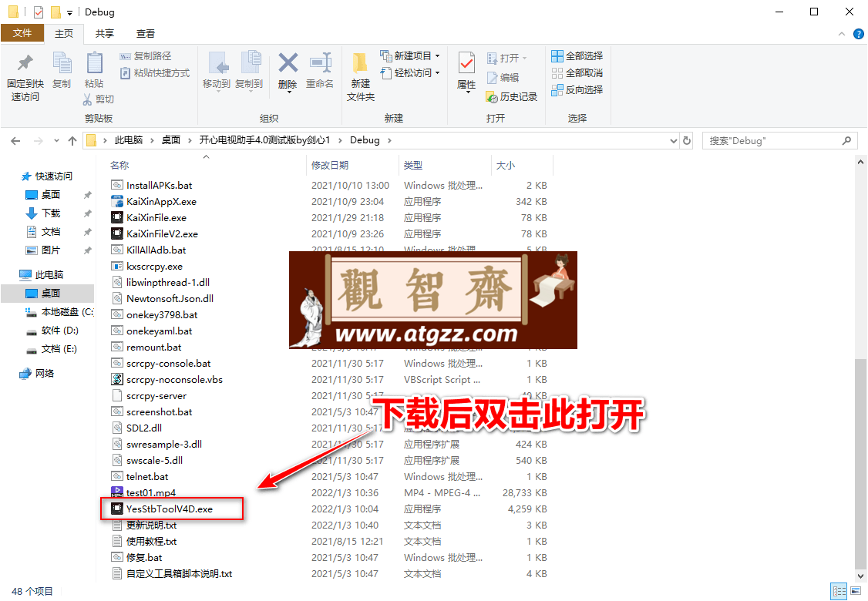This screenshot has height=601, width=868.
Task: Open the Quick Access Toolbar customize dropdown
Action: pyautogui.click(x=69, y=12)
